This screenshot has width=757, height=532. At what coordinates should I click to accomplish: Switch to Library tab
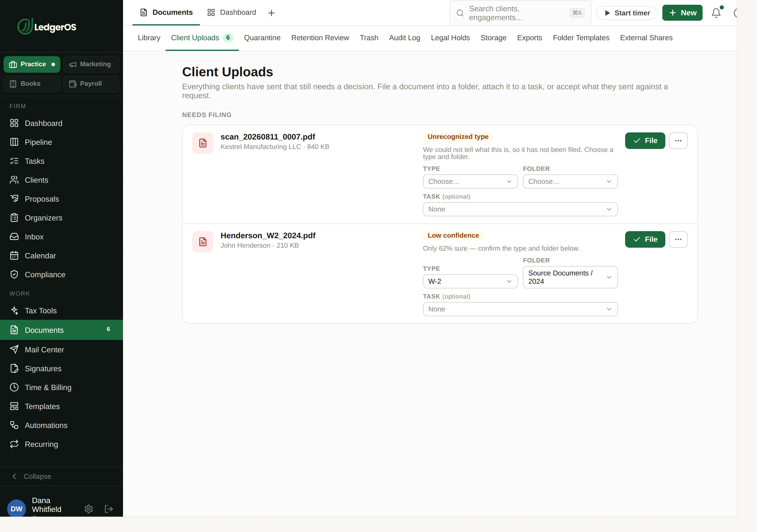[x=149, y=38]
